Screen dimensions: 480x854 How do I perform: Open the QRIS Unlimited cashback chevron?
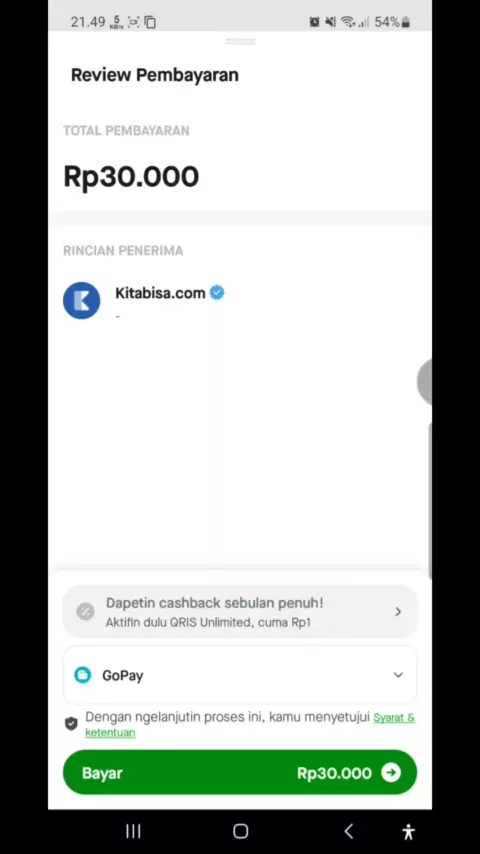(x=398, y=612)
